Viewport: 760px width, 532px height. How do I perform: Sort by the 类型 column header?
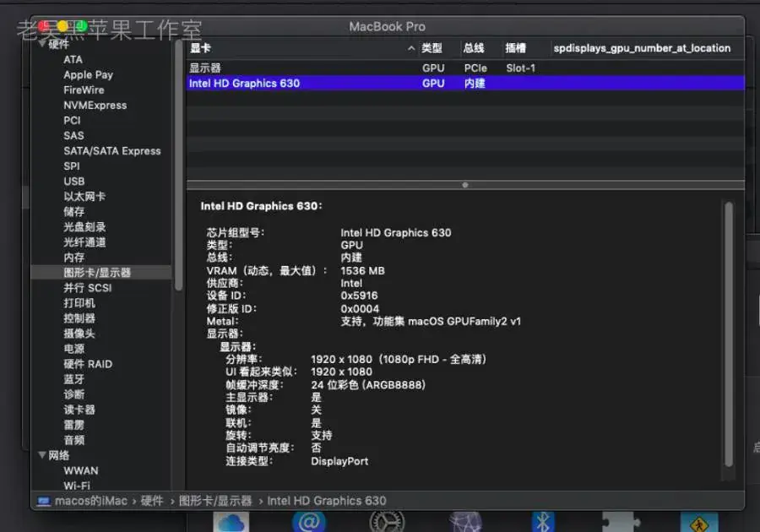432,48
